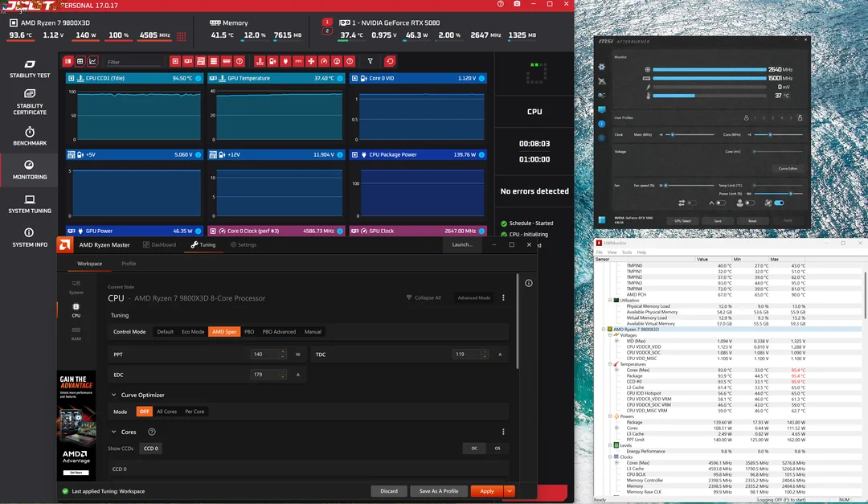
Task: Click Ryzen Master info circle icon
Action: (x=529, y=283)
